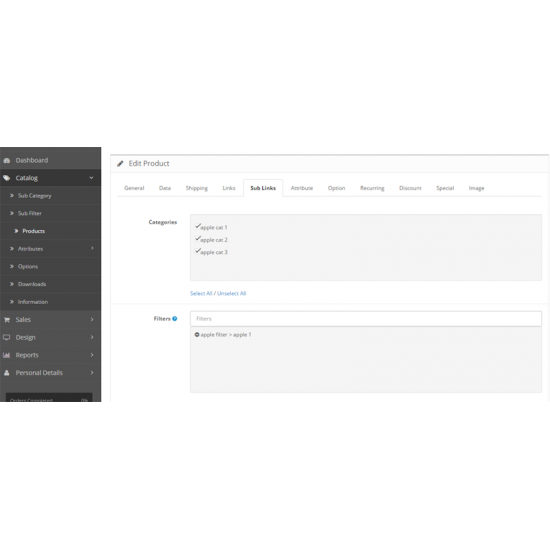Click the Reports menu label
This screenshot has width=550, height=550.
(27, 355)
